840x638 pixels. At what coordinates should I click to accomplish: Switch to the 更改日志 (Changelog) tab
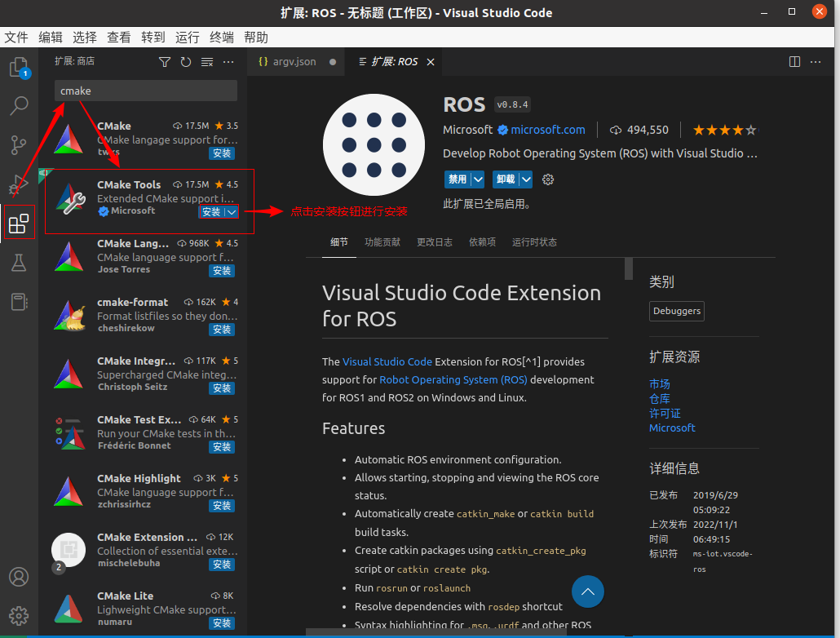pos(435,242)
